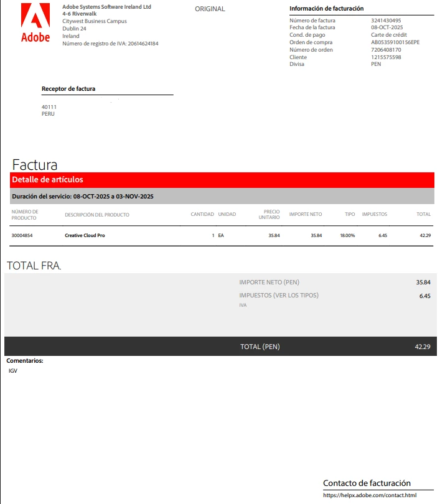Select the IVA registration number line
The width and height of the screenshot is (445, 504).
coord(110,44)
